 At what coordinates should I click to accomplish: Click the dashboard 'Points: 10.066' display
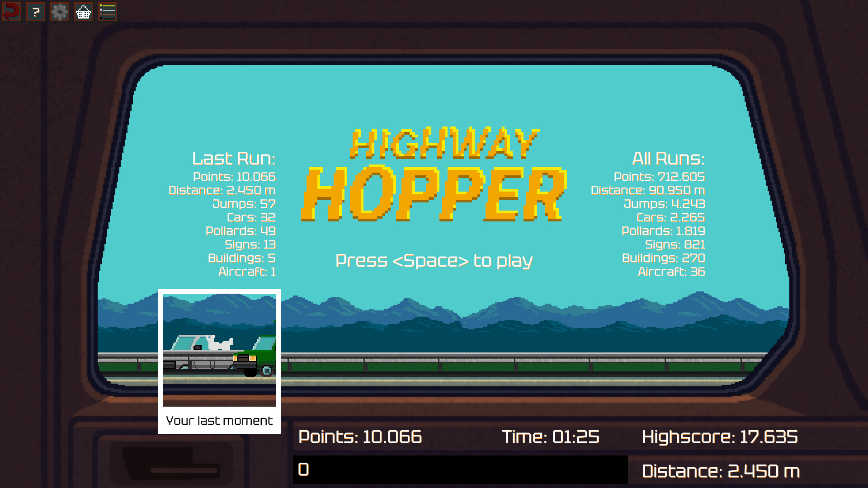coord(360,437)
